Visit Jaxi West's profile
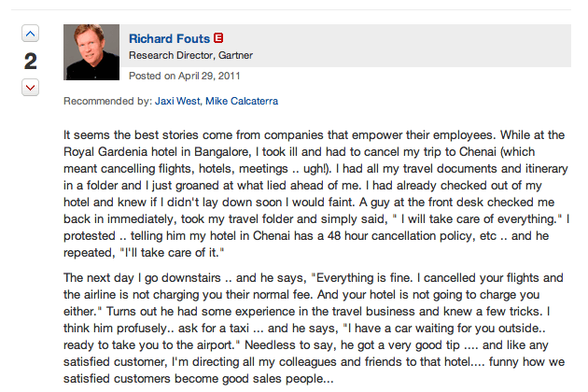The width and height of the screenshot is (588, 392). click(x=177, y=101)
